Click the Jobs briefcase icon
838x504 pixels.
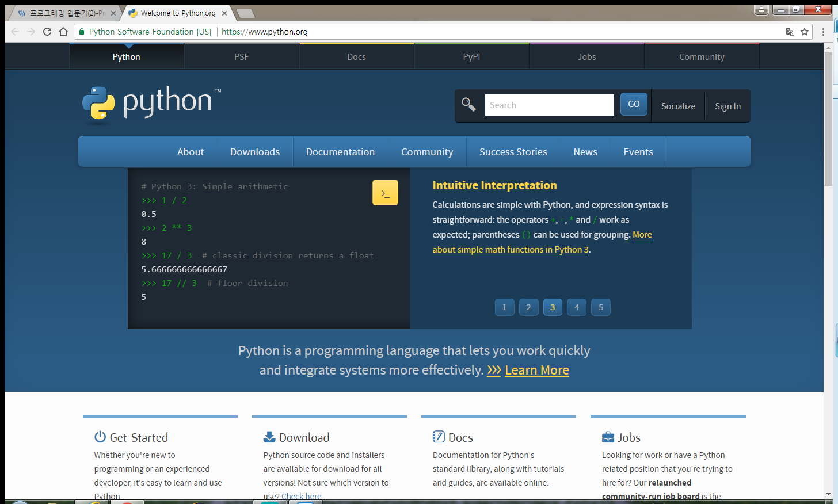tap(608, 437)
